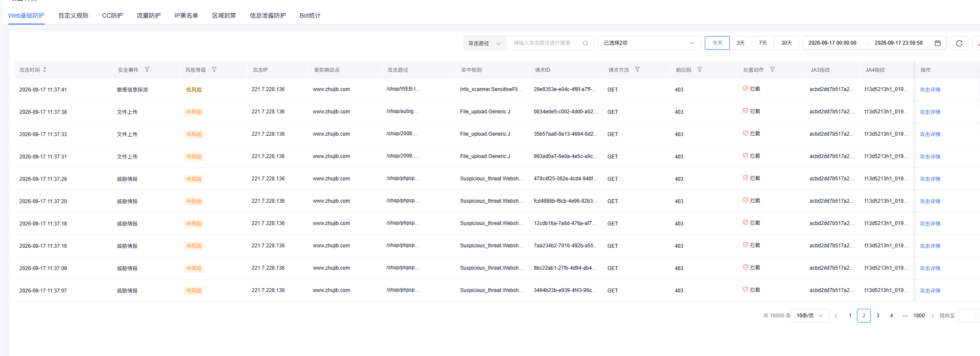This screenshot has width=980, height=356.
Task: Open 攻击详情 for the 11:37:18 row
Action: 930,224
